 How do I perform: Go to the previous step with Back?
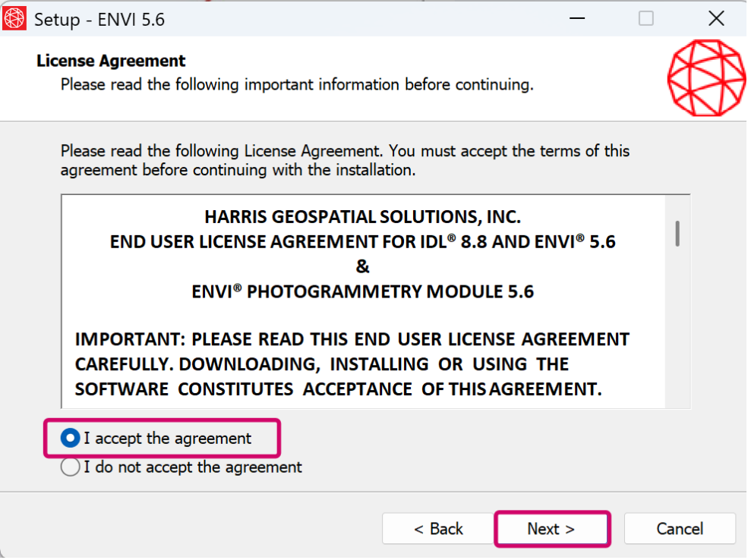(438, 529)
